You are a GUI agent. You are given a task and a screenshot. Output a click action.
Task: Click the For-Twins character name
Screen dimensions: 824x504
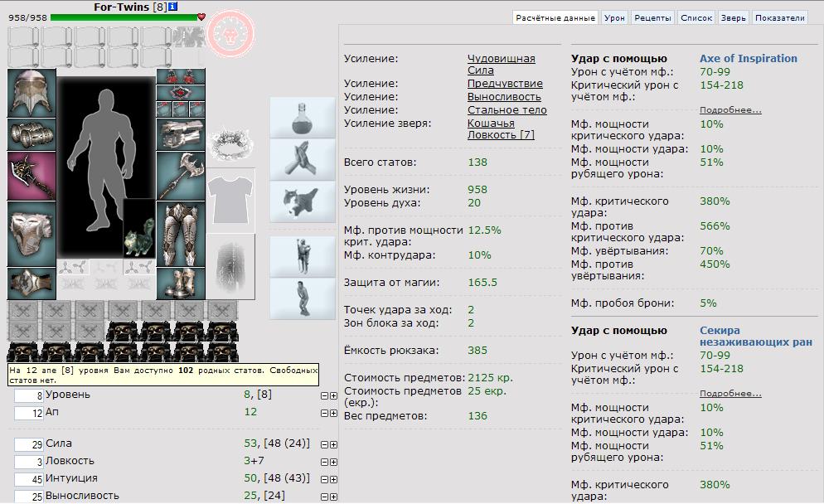122,7
